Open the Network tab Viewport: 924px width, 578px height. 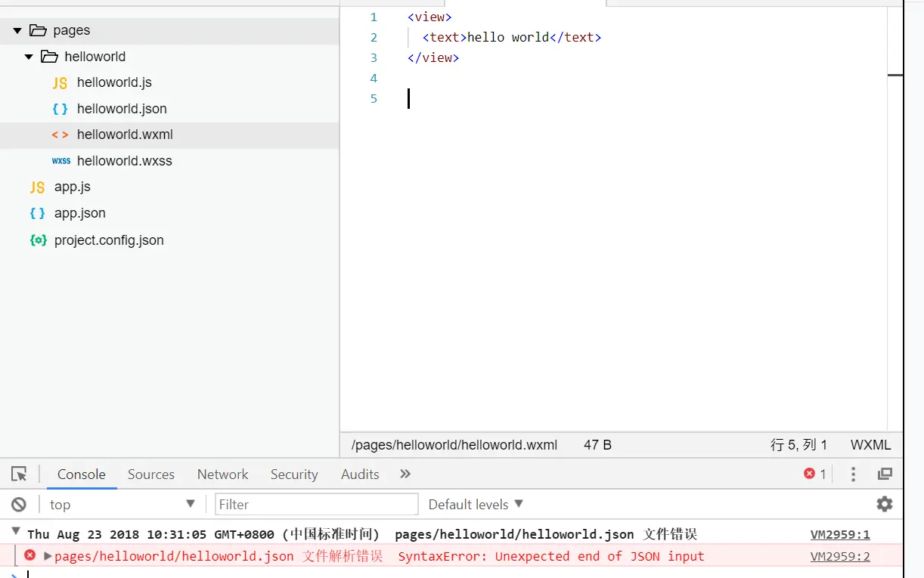[223, 474]
